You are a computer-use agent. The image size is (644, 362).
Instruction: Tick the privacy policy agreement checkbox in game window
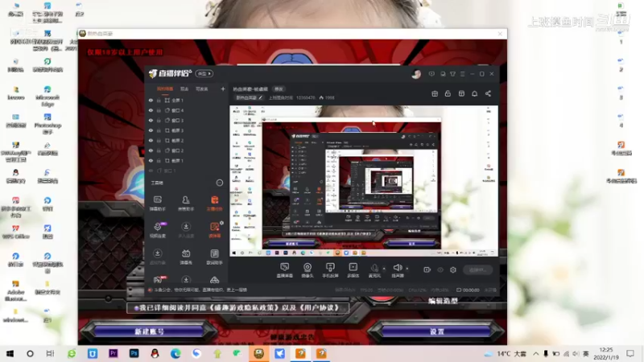tap(136, 308)
